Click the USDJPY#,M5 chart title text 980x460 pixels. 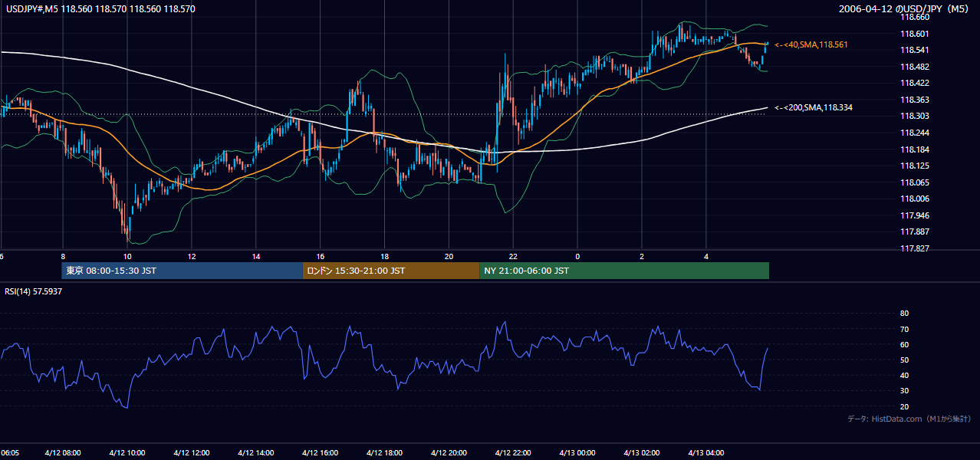click(x=99, y=9)
